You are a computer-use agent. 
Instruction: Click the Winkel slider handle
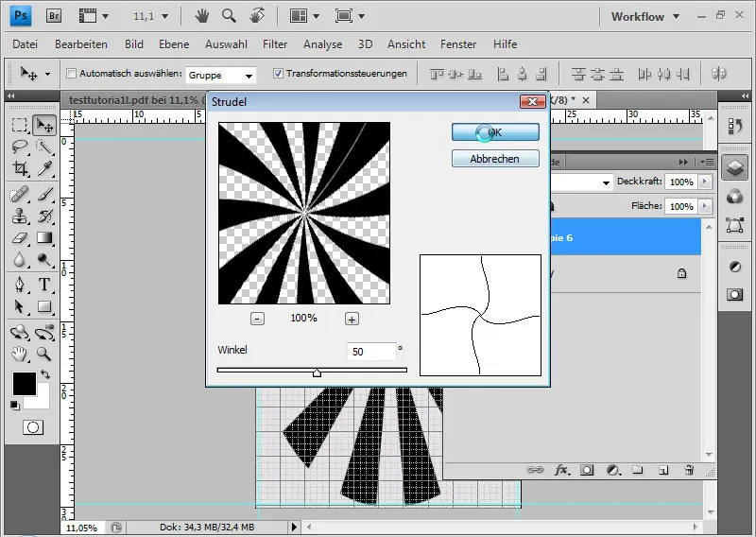click(317, 372)
